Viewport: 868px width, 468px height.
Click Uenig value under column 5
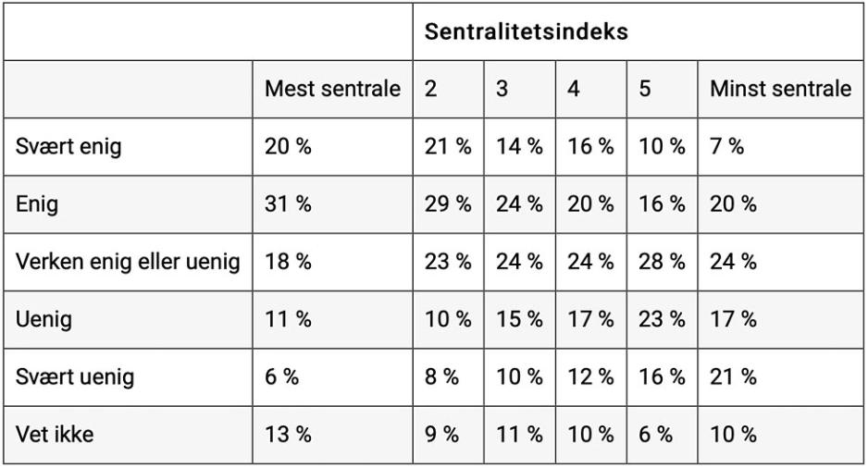662,319
